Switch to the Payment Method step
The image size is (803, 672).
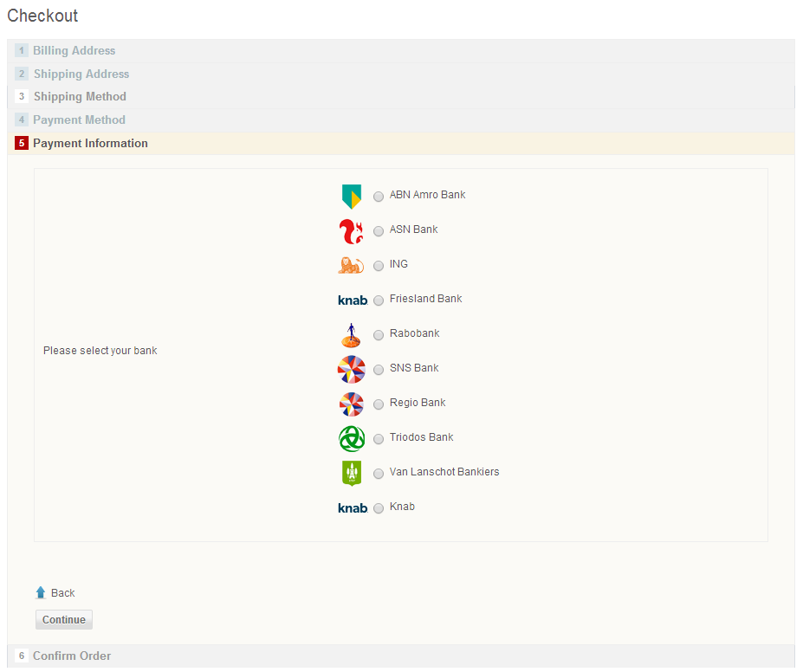click(x=79, y=120)
